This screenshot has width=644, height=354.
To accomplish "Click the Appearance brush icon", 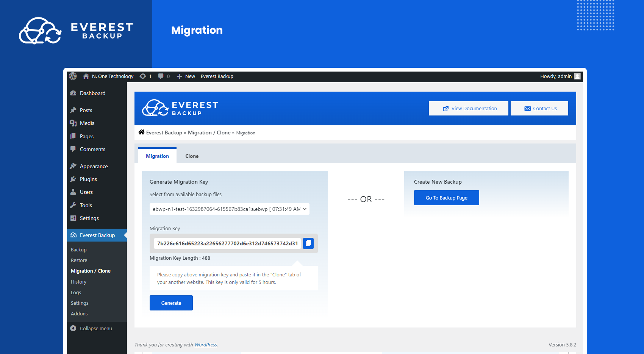I will (73, 166).
